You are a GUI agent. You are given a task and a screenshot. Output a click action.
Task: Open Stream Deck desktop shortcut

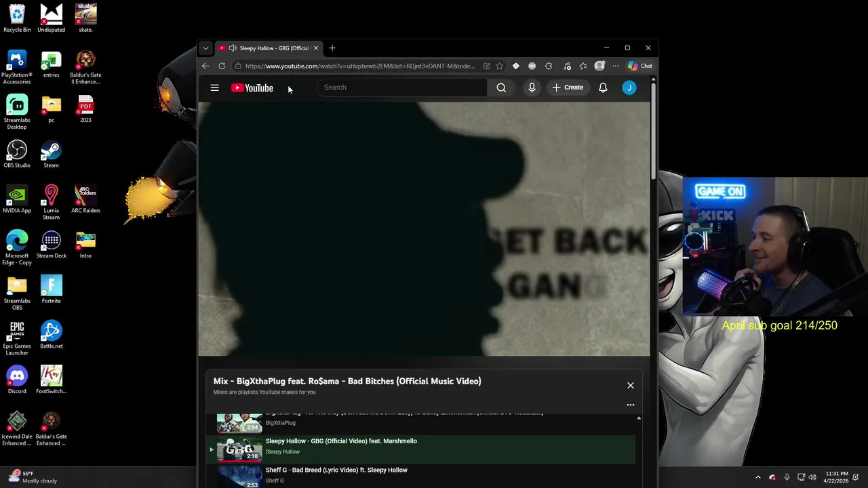point(51,245)
